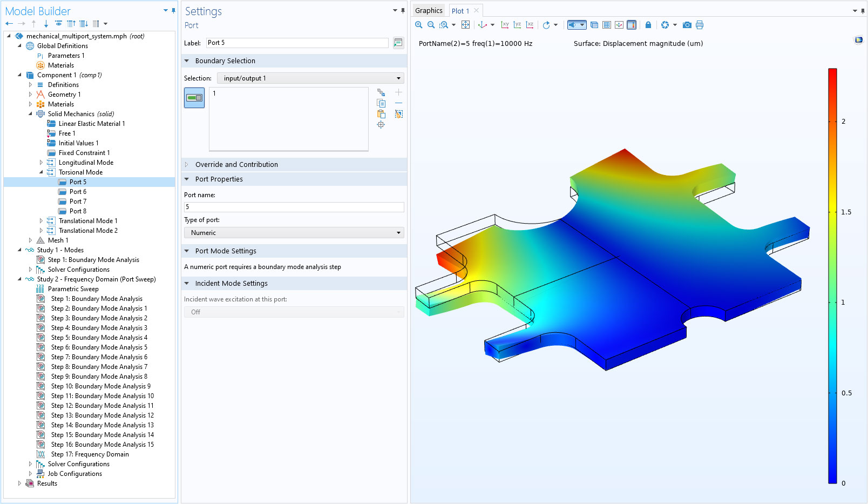Click the clear selection broom icon
The image size is (868, 504).
399,114
